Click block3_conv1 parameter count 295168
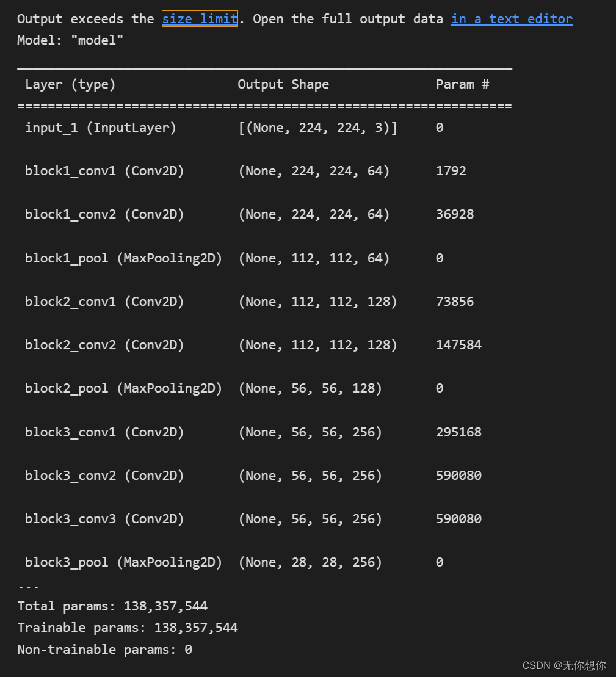 [458, 432]
